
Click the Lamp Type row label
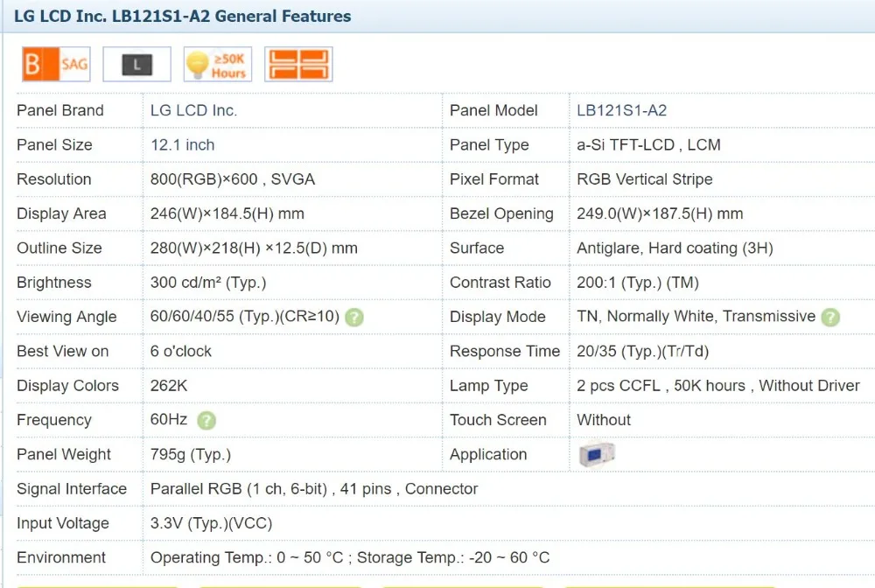489,386
